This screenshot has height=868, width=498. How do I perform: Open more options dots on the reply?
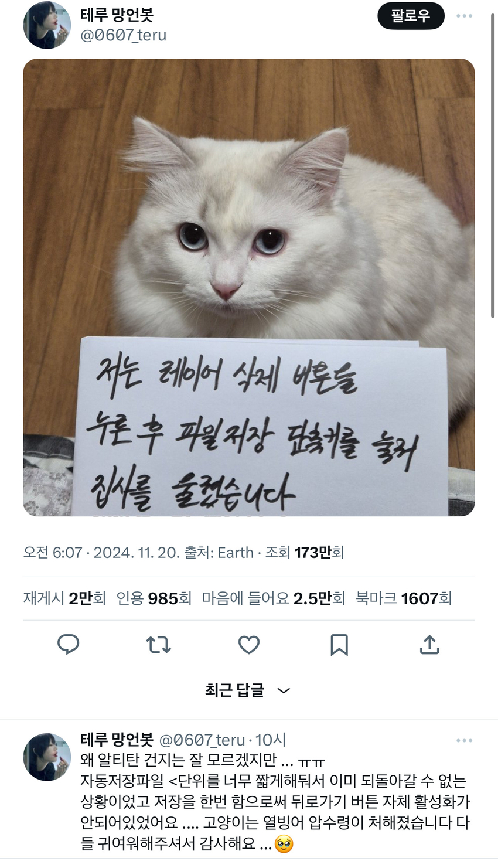coord(464,740)
